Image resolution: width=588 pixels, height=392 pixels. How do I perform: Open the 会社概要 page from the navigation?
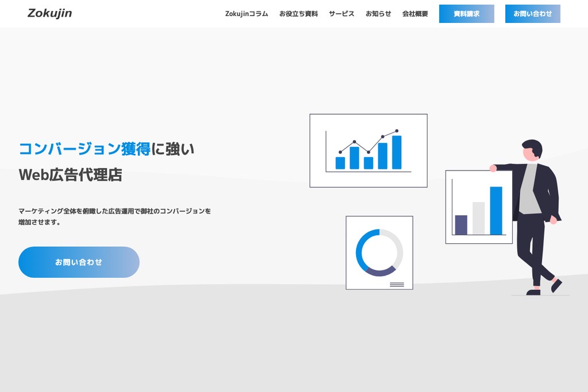click(415, 13)
